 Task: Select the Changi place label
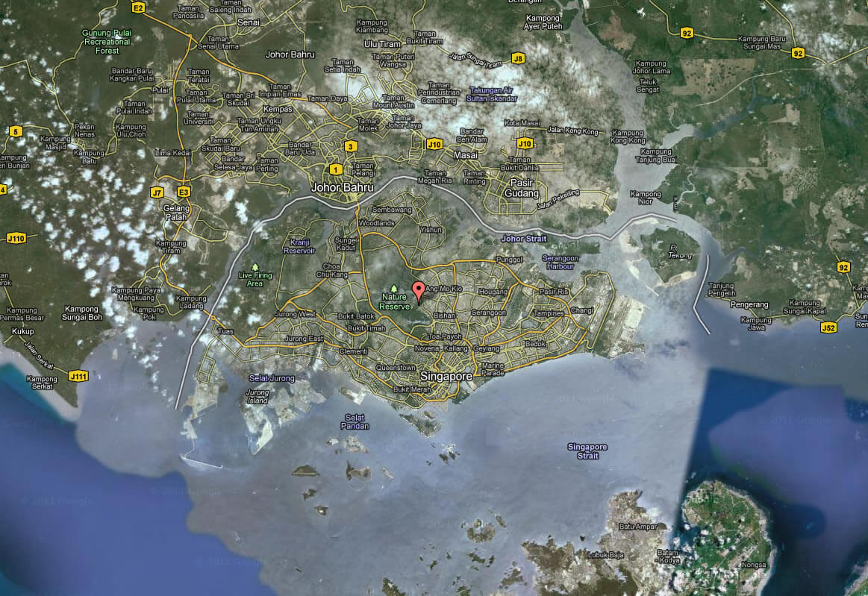tap(581, 310)
